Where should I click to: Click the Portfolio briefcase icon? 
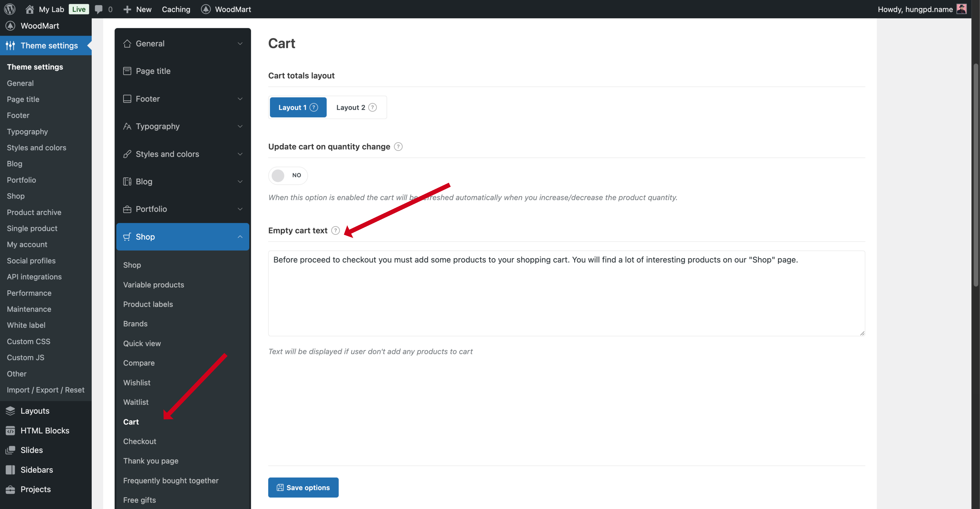(x=127, y=209)
